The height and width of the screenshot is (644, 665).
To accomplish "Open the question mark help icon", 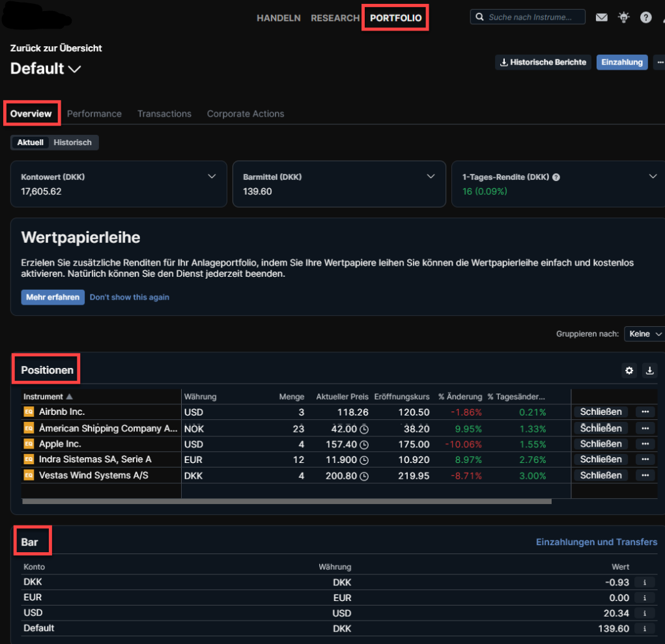I will click(x=645, y=18).
